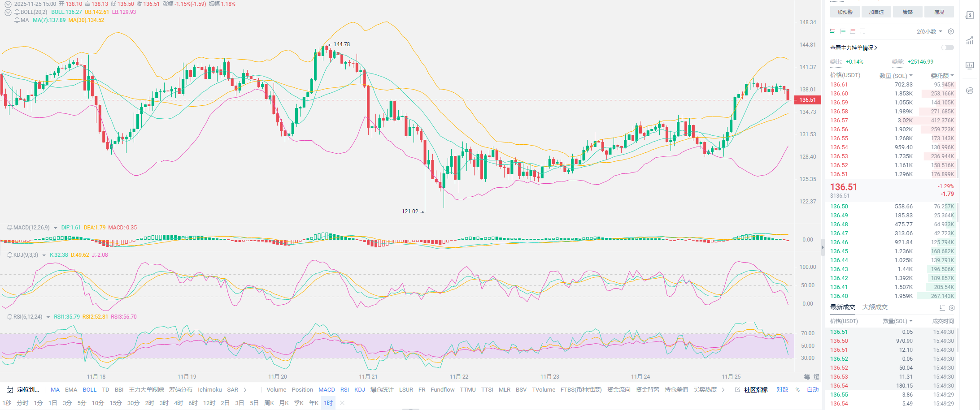Open settings icon in 最新成交 panel
The width and height of the screenshot is (980, 410).
[x=952, y=308]
